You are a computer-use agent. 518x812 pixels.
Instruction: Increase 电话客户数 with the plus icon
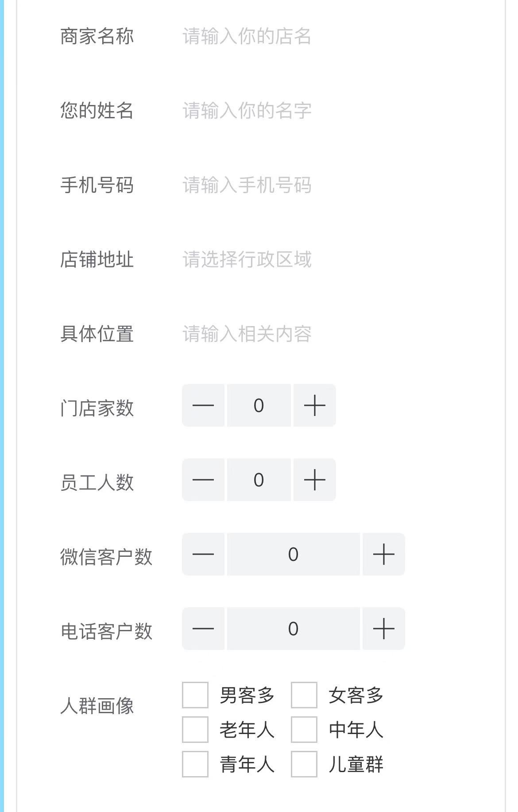point(383,628)
